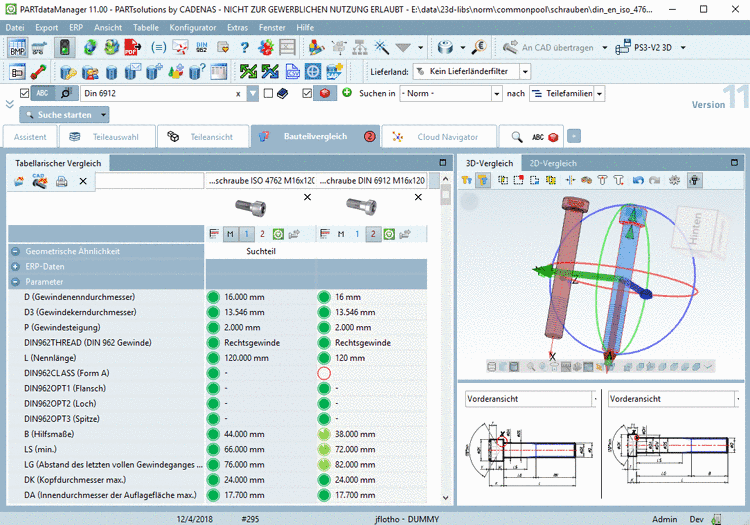The height and width of the screenshot is (525, 750).
Task: Click the traffic light status icon
Action: pos(65,48)
